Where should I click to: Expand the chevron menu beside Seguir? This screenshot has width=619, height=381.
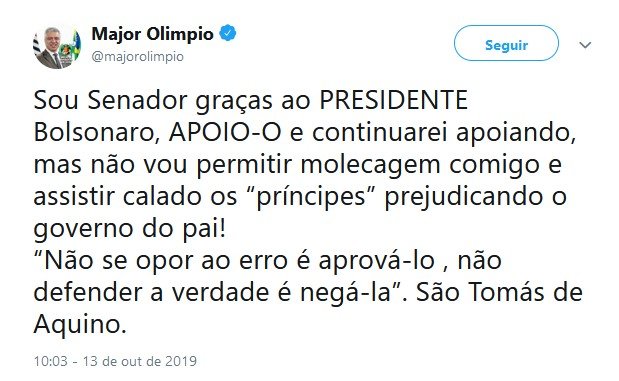tap(585, 45)
